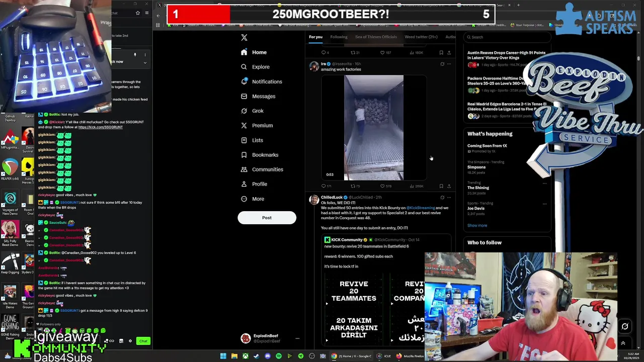Open more options for Joe Davis trend

pyautogui.click(x=544, y=204)
